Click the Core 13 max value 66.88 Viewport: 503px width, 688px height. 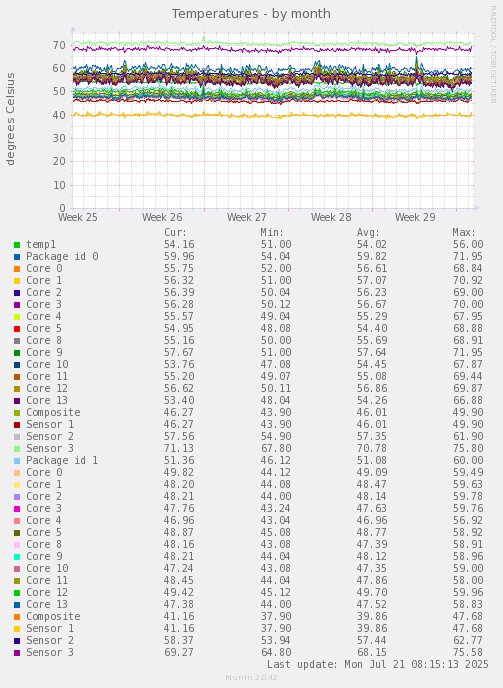pos(468,400)
